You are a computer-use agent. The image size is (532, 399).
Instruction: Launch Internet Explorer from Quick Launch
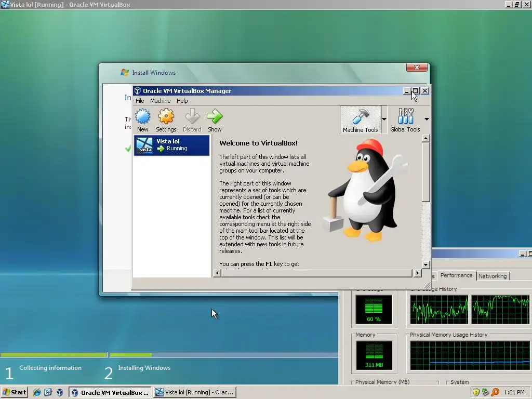point(37,392)
